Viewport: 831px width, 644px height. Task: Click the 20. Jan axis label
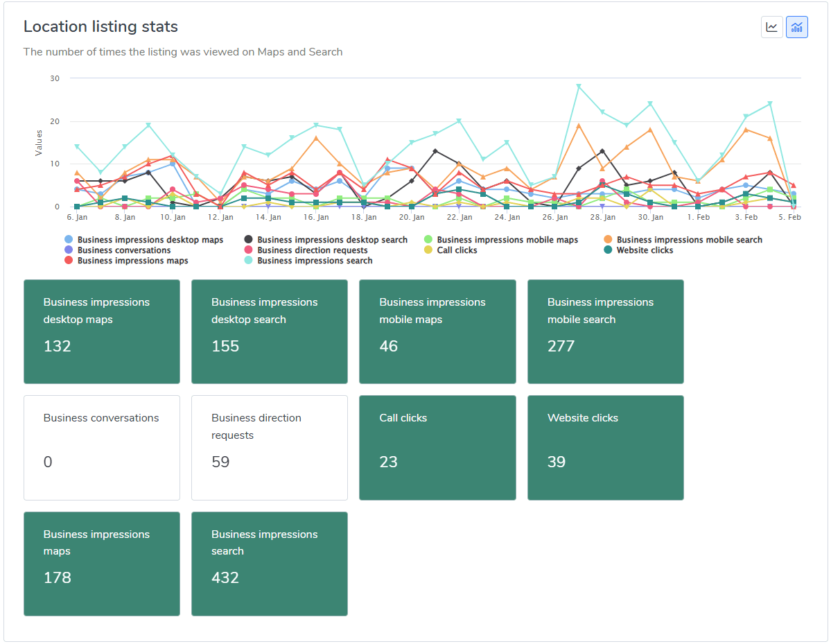coord(411,217)
